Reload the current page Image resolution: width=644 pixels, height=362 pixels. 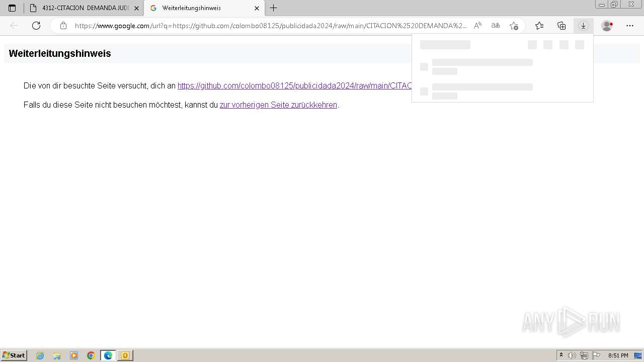pos(36,26)
